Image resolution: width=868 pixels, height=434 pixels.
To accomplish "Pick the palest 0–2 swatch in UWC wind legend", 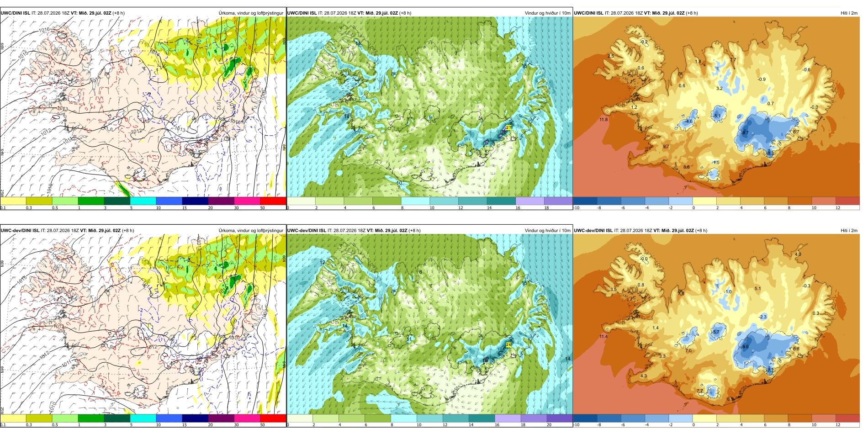I will click(x=301, y=201).
